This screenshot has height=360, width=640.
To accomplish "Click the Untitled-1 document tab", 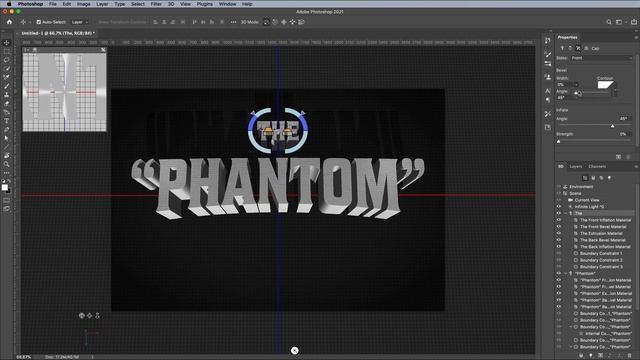I will click(58, 33).
